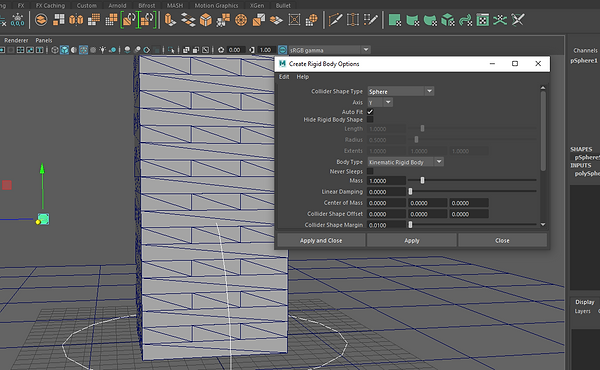Select the polySphere input node entry
This screenshot has width=600, height=370.
pyautogui.click(x=587, y=173)
